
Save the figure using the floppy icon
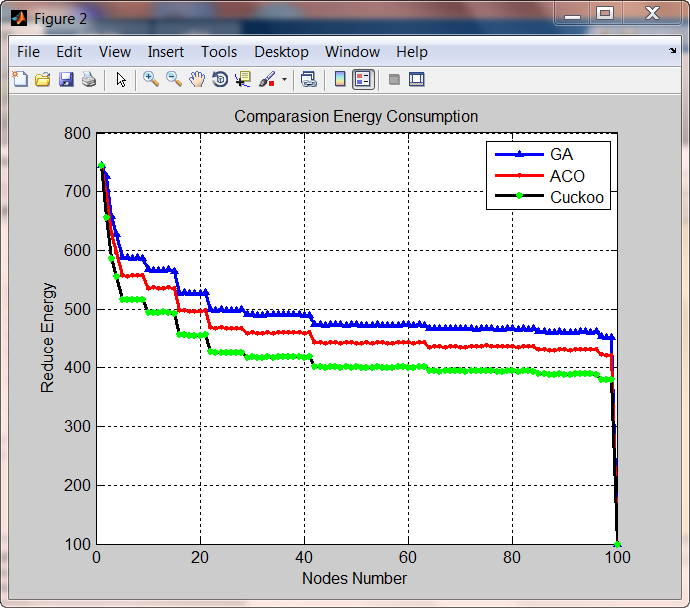[66, 80]
